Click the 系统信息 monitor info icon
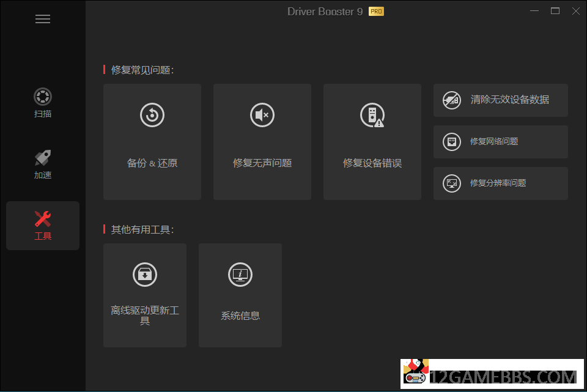The image size is (587, 392). pyautogui.click(x=240, y=274)
